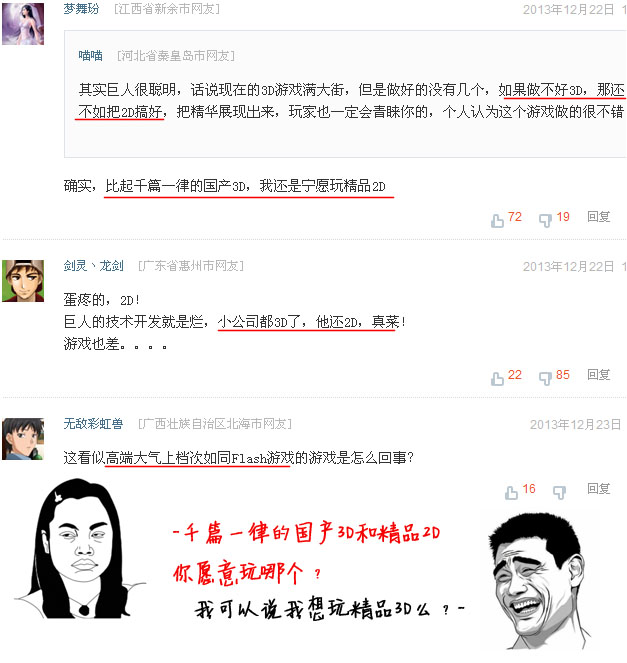Select the long-haired woman meme drawing
627x663 pixels.
pyautogui.click(x=80, y=548)
